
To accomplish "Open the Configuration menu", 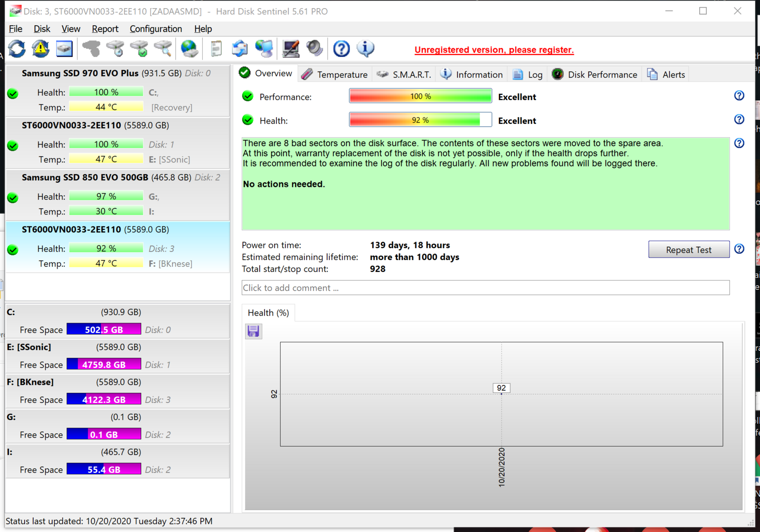I will tap(155, 29).
